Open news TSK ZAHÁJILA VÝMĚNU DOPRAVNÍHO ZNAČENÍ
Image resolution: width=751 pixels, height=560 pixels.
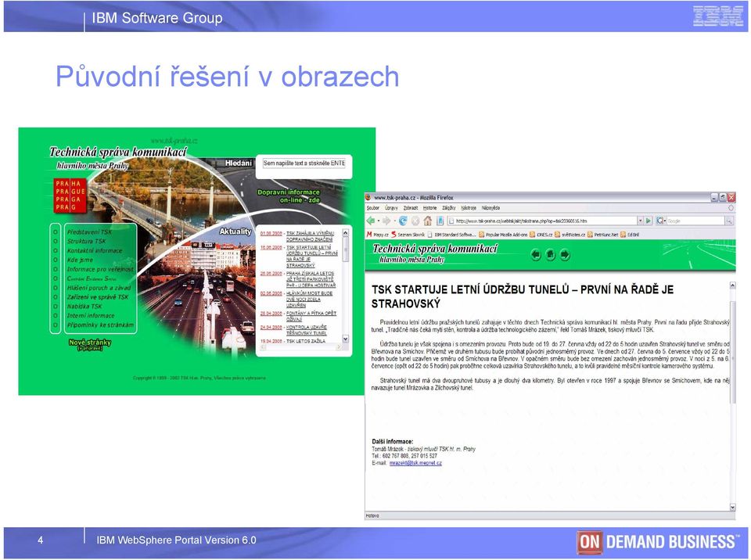point(310,235)
